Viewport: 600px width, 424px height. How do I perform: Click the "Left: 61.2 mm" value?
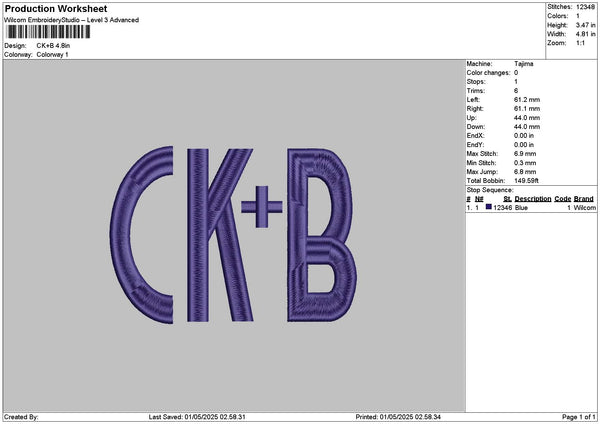point(527,100)
